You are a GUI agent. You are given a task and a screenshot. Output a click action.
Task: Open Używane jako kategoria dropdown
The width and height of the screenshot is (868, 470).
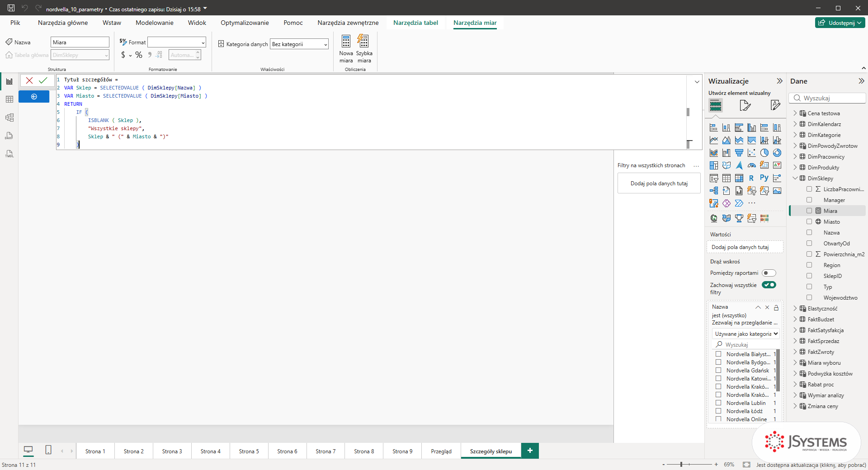click(x=745, y=334)
